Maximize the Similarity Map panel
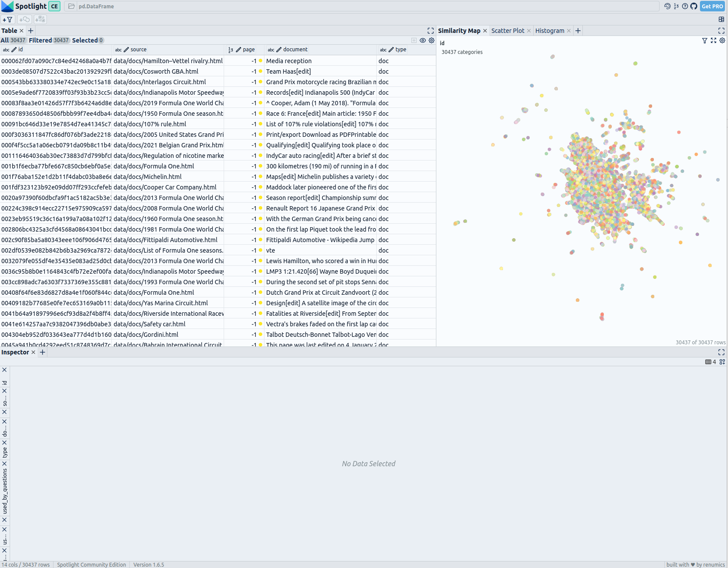 pos(721,31)
